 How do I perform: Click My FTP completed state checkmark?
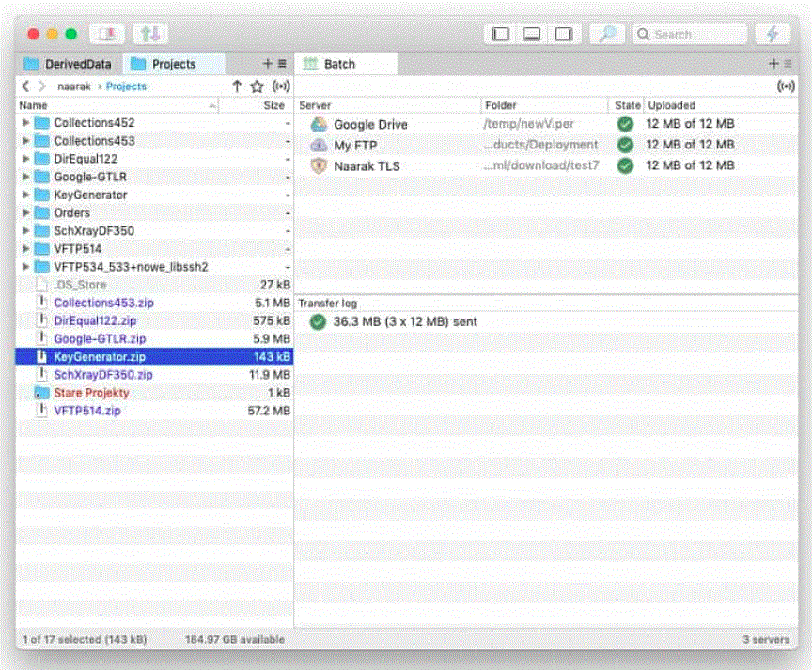[x=626, y=145]
